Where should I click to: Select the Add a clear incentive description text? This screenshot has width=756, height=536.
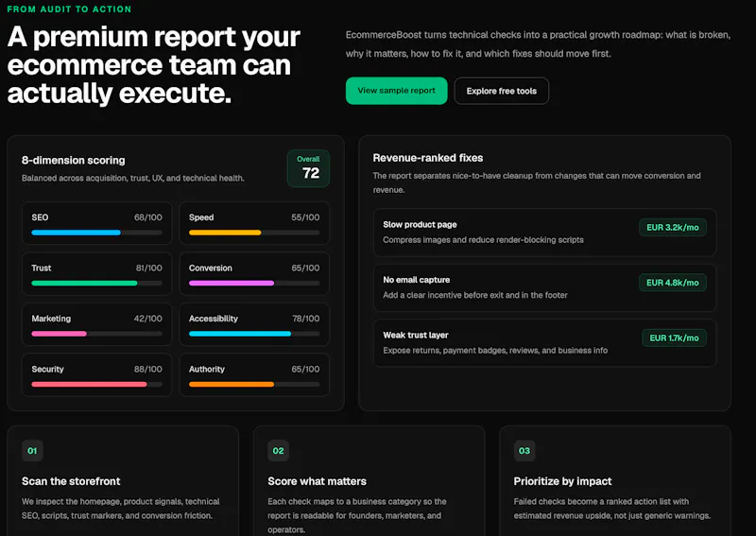[x=475, y=295]
